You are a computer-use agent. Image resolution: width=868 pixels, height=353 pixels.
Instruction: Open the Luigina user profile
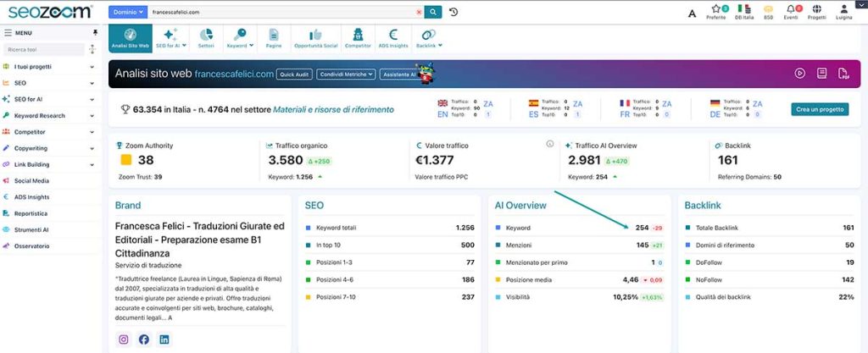tap(843, 12)
